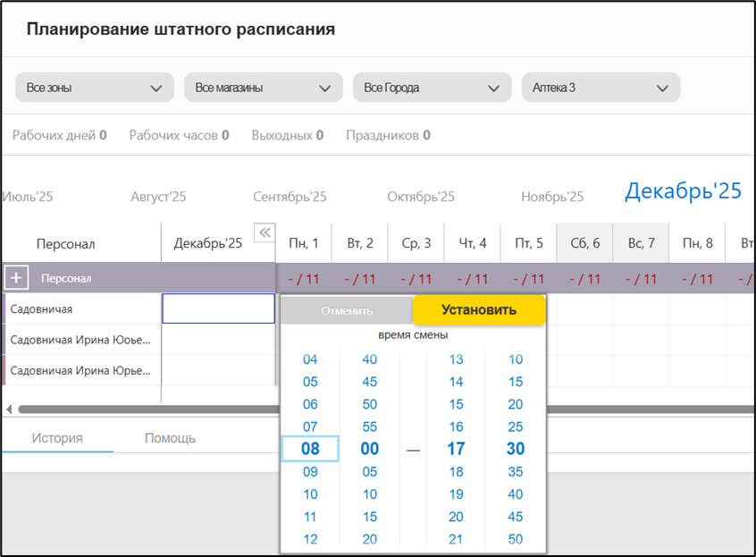Select Ноябрь'25 in month timeline

(x=552, y=197)
